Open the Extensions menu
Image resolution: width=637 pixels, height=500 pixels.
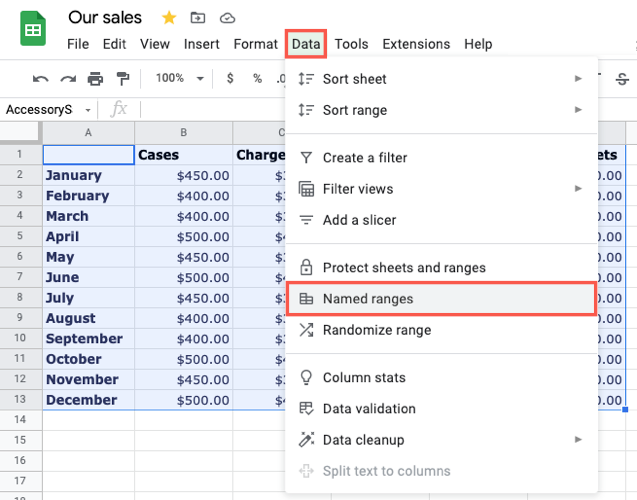[416, 44]
